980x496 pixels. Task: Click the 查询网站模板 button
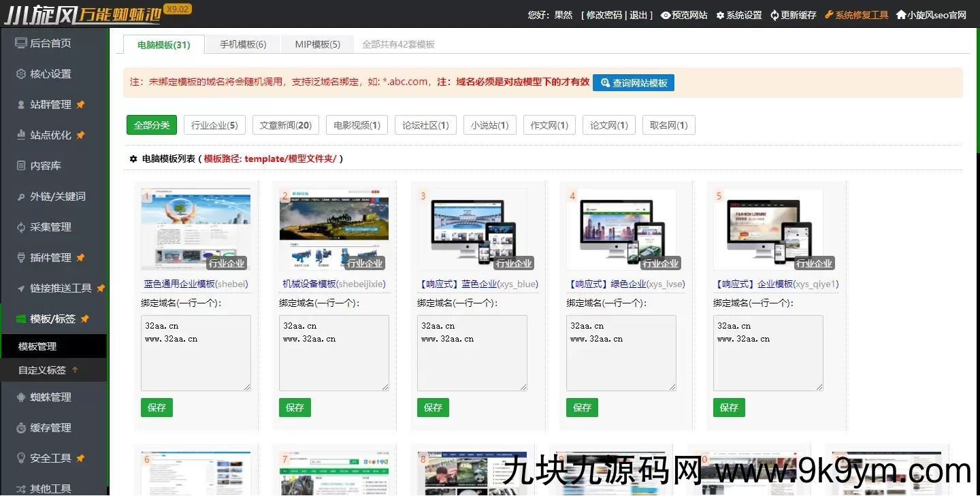pyautogui.click(x=633, y=83)
